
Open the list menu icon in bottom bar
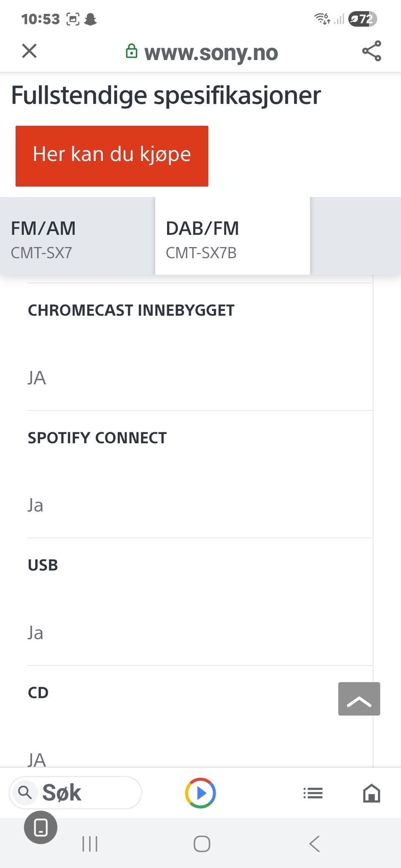313,792
